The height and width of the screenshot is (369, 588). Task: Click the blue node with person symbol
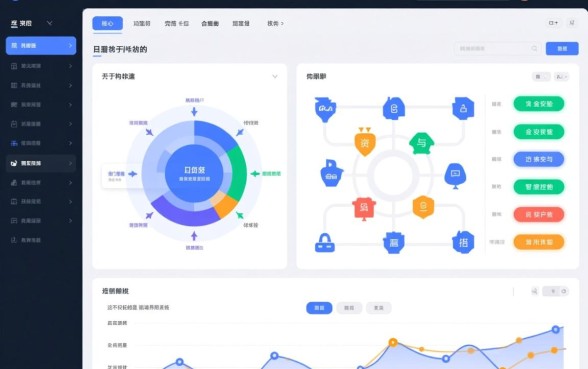coord(463,108)
